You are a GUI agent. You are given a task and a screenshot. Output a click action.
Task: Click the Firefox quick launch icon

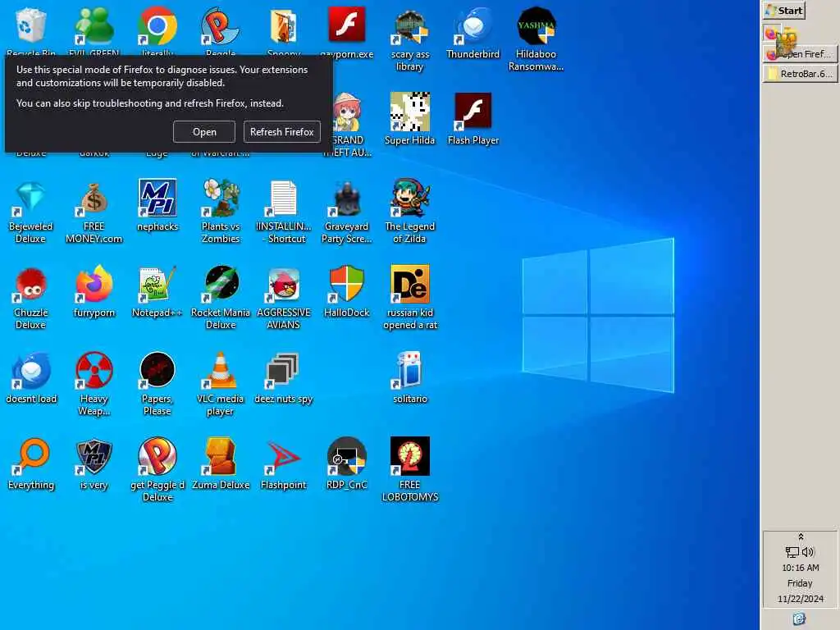(770, 34)
